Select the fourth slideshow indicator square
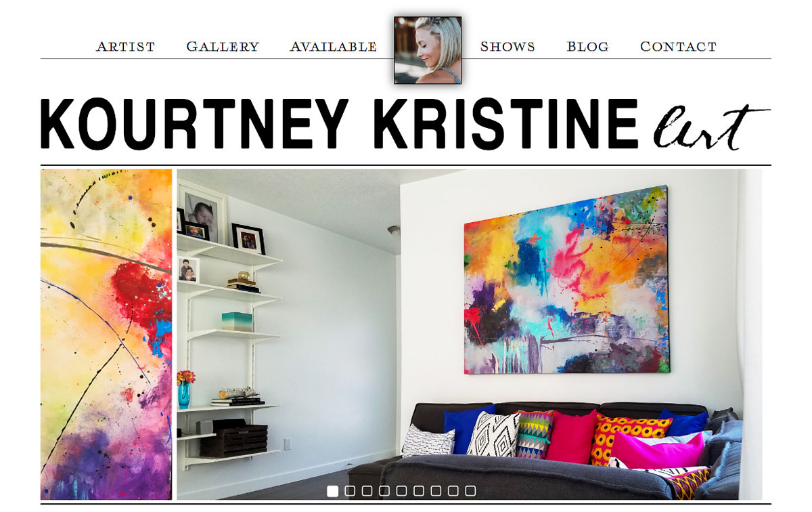 [x=384, y=491]
